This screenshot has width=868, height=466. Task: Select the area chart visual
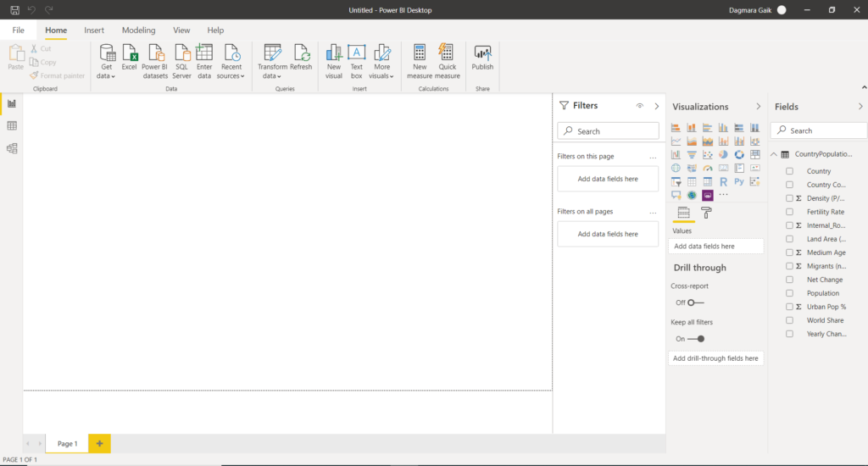click(692, 141)
